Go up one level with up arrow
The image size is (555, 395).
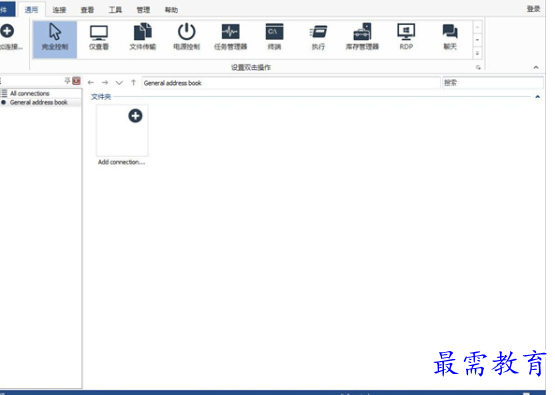click(x=133, y=82)
